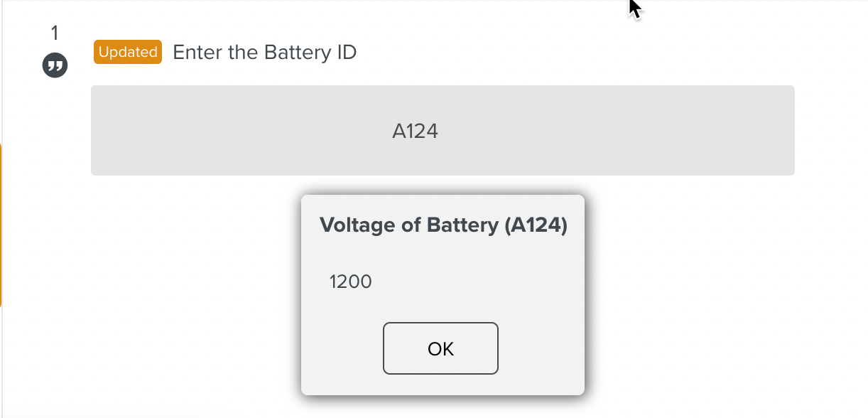Open the comment quote icon under step 1

pyautogui.click(x=55, y=67)
